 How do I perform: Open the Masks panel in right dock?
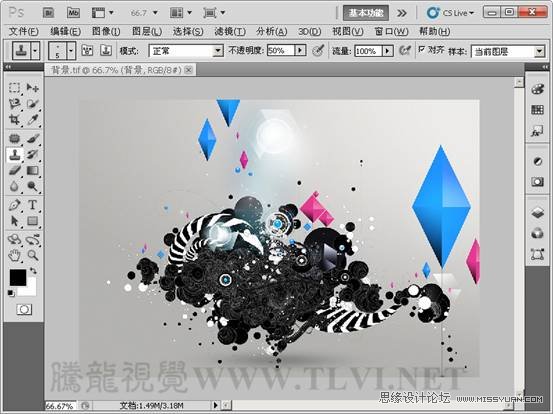537,182
